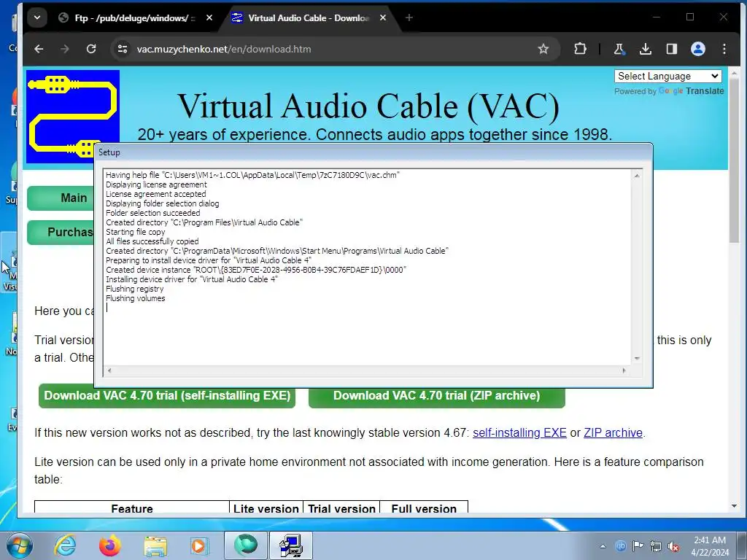Screen dimensions: 747x560
Task: Close the Ftp /pub/deluge/windows tab
Action: pyautogui.click(x=209, y=18)
